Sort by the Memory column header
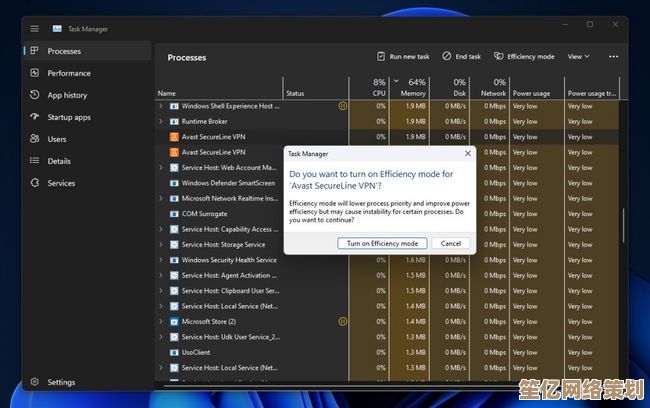The height and width of the screenshot is (408, 650). [410, 87]
